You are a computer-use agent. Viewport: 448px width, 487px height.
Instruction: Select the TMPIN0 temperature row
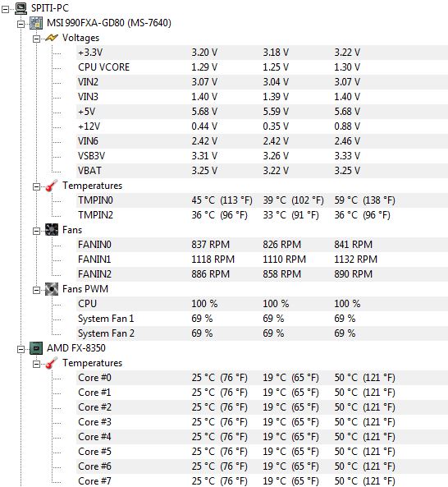(262, 200)
